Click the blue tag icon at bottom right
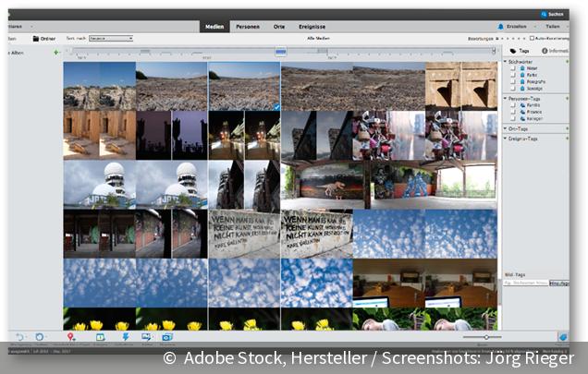 click(561, 338)
